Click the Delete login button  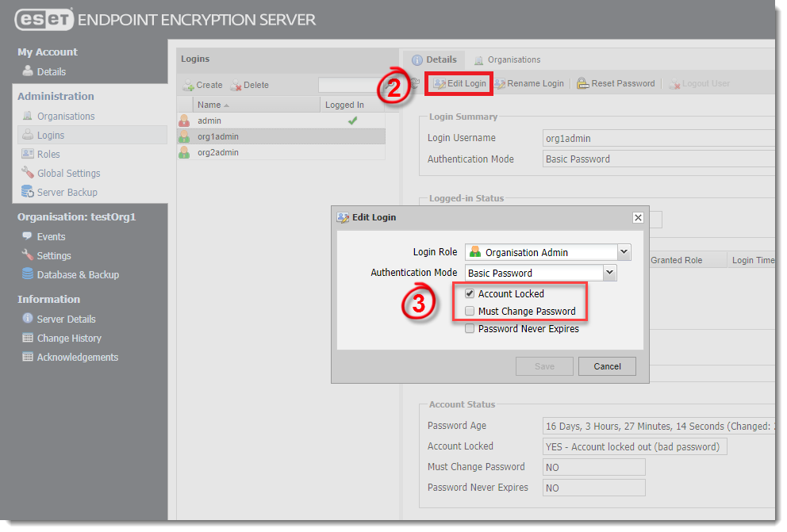coord(249,86)
